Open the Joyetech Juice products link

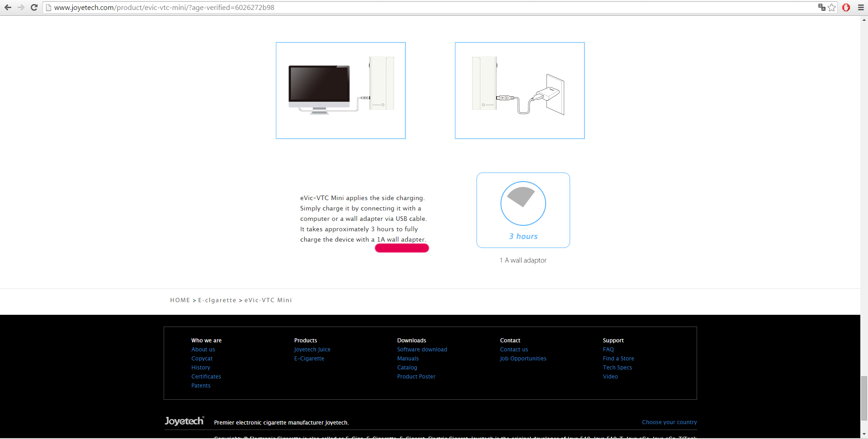pyautogui.click(x=312, y=350)
